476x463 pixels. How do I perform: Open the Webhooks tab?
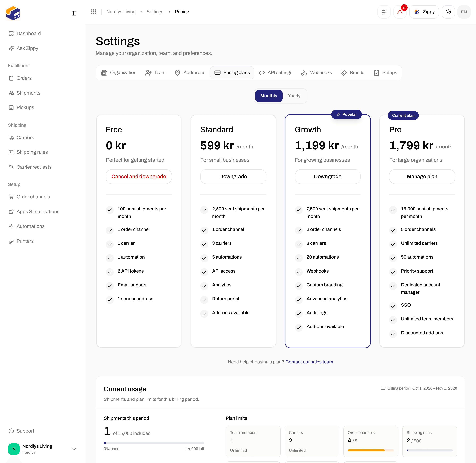(316, 73)
